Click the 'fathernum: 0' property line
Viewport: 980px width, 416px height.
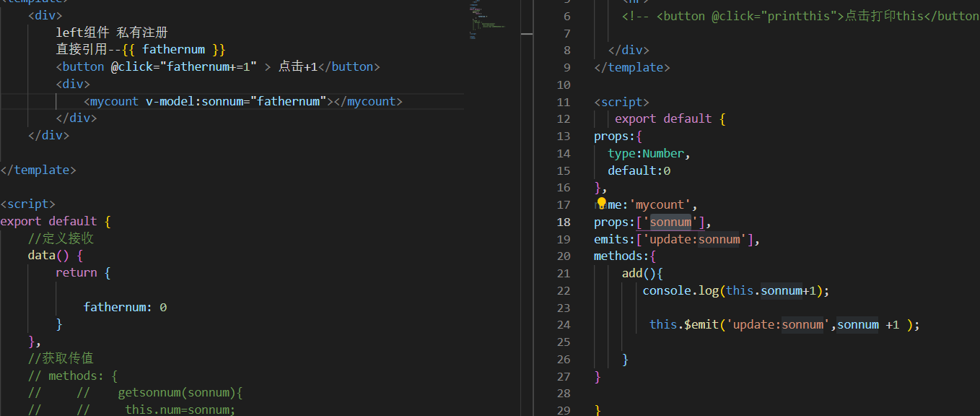(125, 307)
